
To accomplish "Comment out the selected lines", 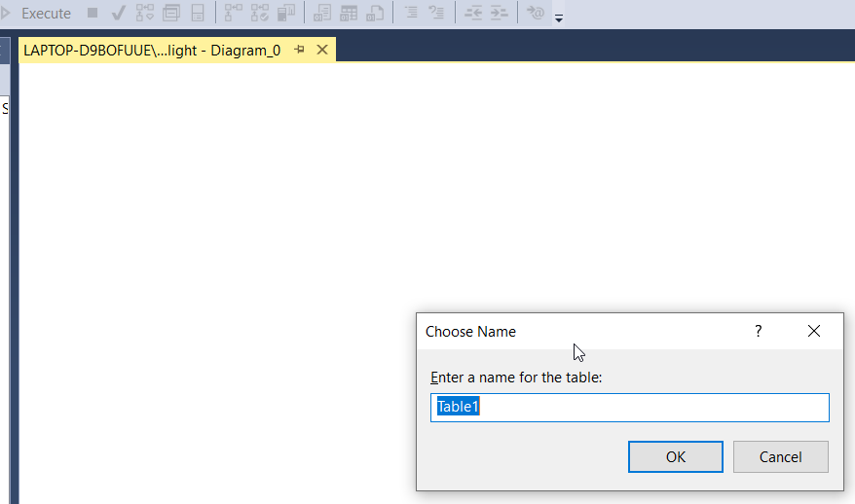I will pos(411,14).
